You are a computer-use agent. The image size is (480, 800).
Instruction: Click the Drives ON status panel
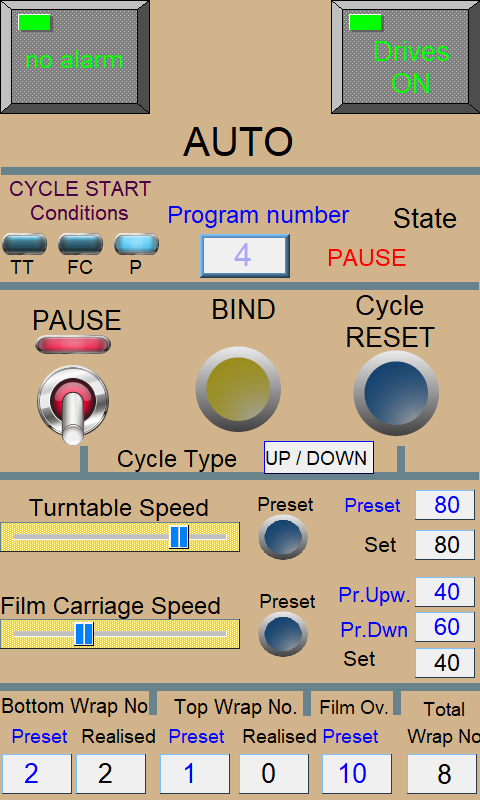pos(406,57)
